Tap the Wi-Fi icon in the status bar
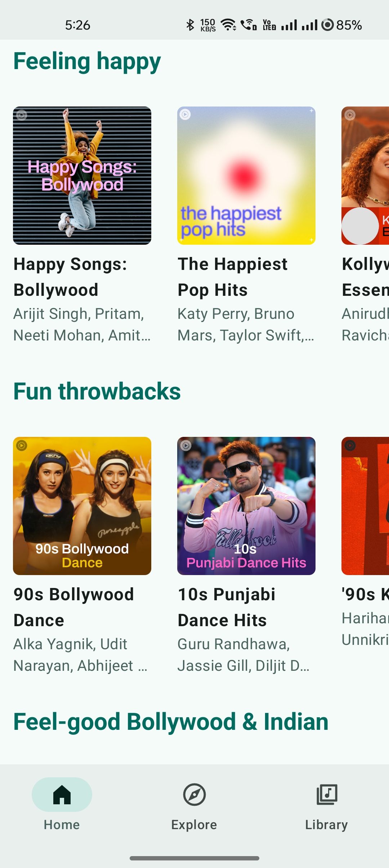Screen dimensions: 389x868 [228, 25]
